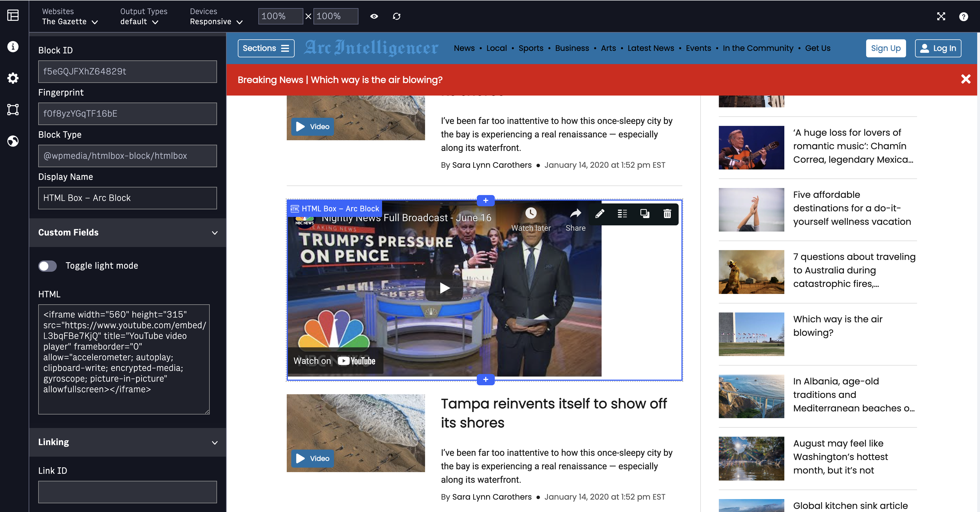Open the page layout icon in left sidebar
Viewport: 980px width, 512px height.
(x=13, y=15)
